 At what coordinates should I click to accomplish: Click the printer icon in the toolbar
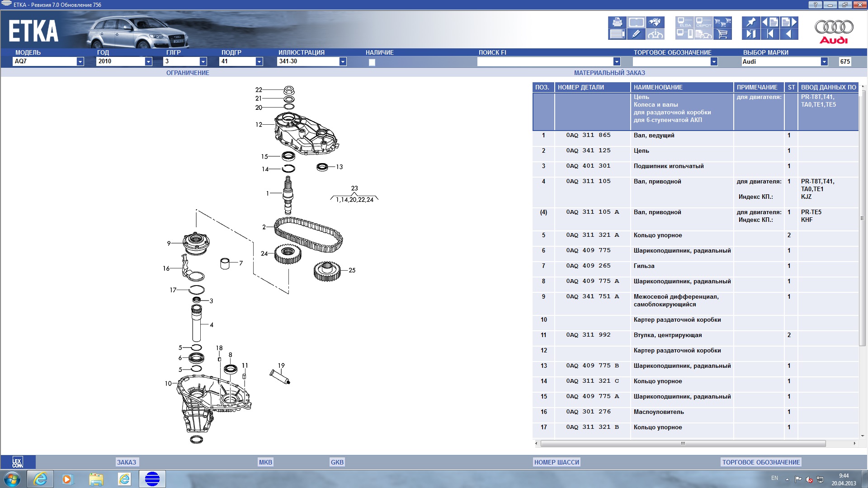point(617,22)
